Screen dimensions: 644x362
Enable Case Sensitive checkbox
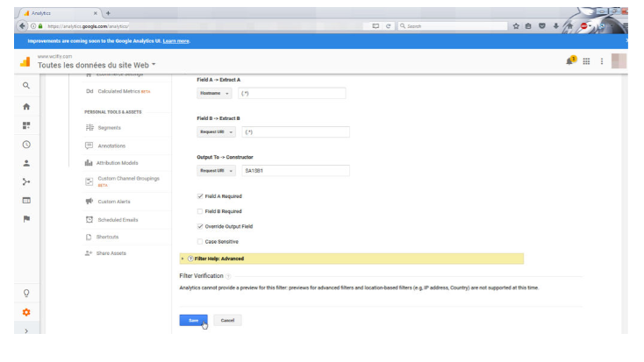[x=200, y=242]
